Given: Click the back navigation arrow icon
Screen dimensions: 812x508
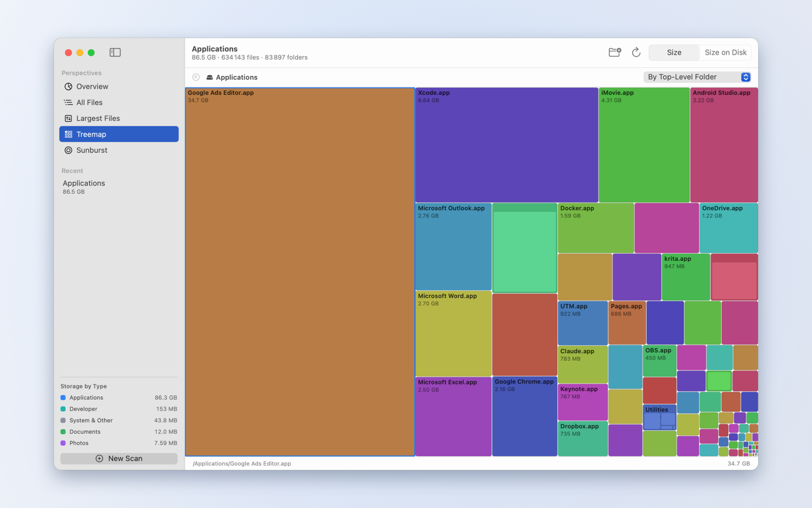Looking at the screenshot, I should (196, 77).
